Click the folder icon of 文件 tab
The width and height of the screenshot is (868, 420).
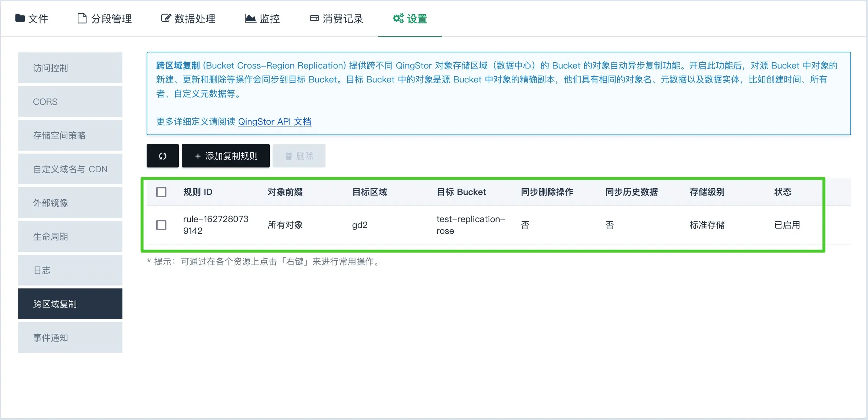click(x=20, y=18)
